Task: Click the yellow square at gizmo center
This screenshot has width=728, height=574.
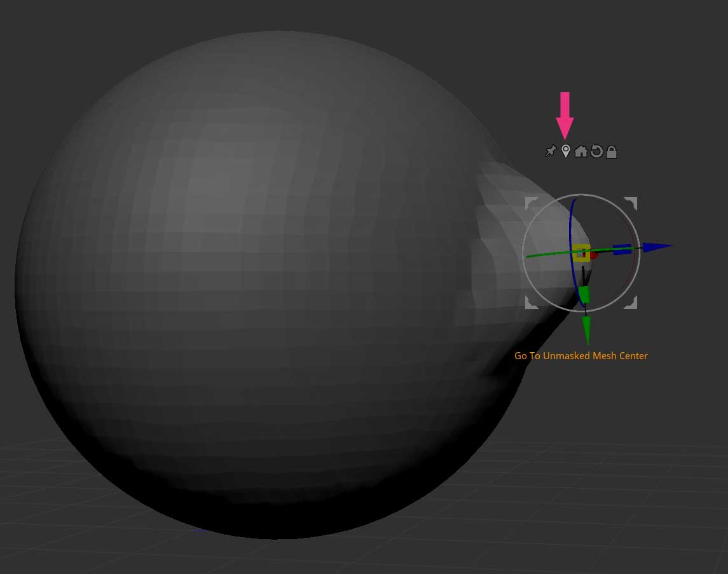Action: (581, 254)
